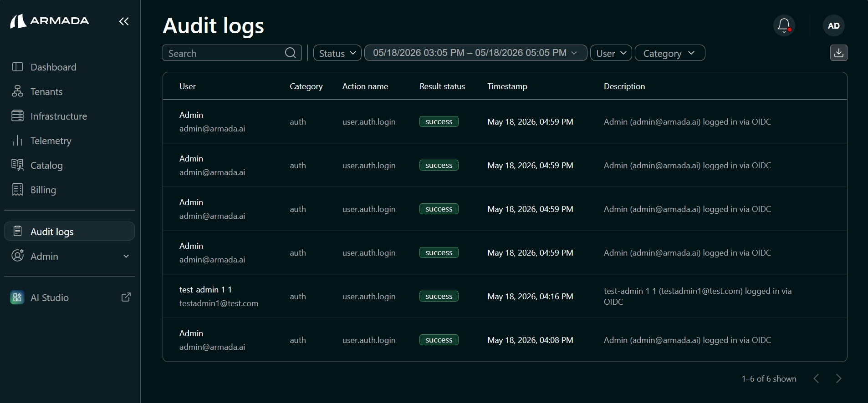Open notifications bell

[784, 25]
